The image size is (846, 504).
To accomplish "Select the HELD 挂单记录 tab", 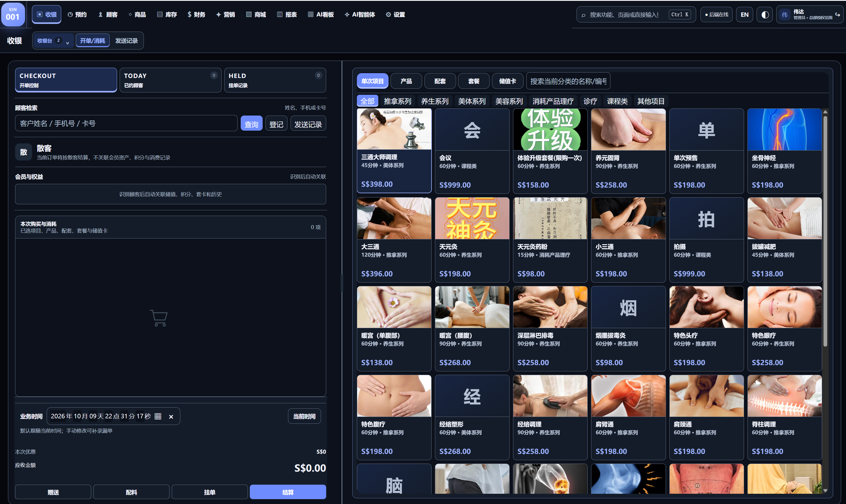I will [x=275, y=80].
